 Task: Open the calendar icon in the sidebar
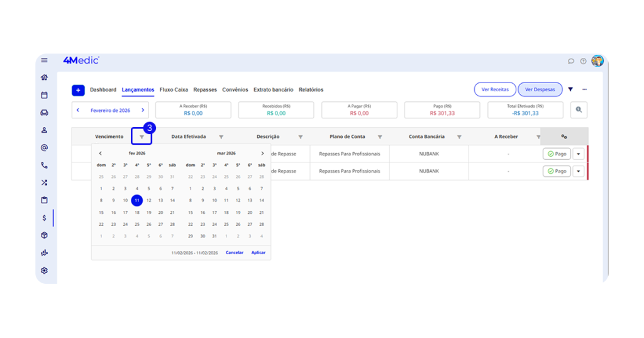(44, 95)
